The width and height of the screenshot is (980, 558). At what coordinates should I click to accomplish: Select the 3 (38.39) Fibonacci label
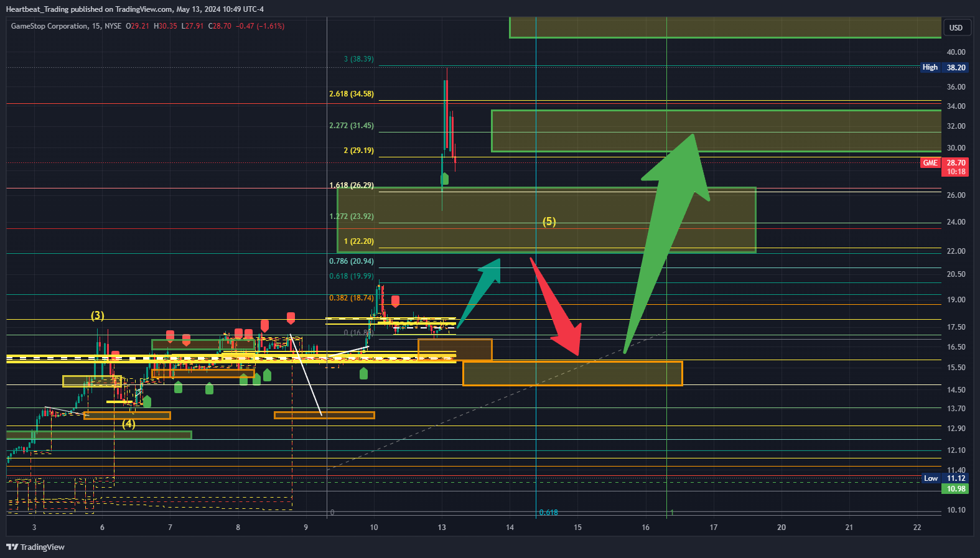[x=358, y=59]
